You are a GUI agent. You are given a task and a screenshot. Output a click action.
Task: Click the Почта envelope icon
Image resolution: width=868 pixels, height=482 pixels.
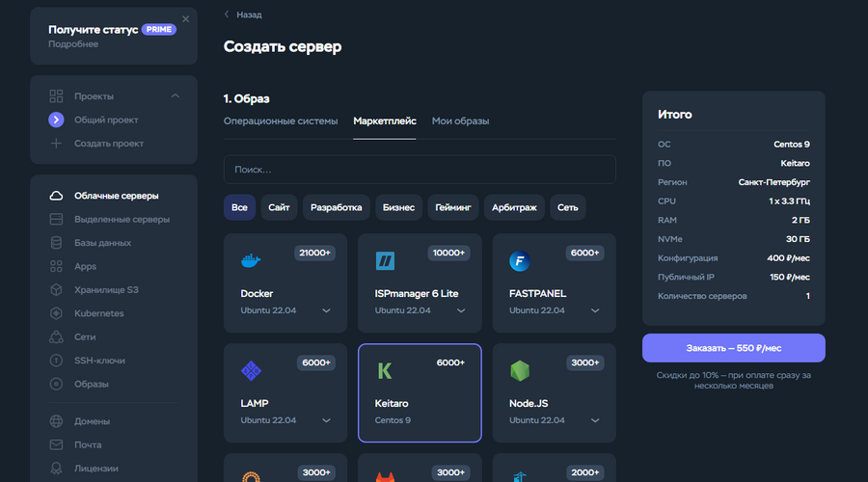[56, 445]
